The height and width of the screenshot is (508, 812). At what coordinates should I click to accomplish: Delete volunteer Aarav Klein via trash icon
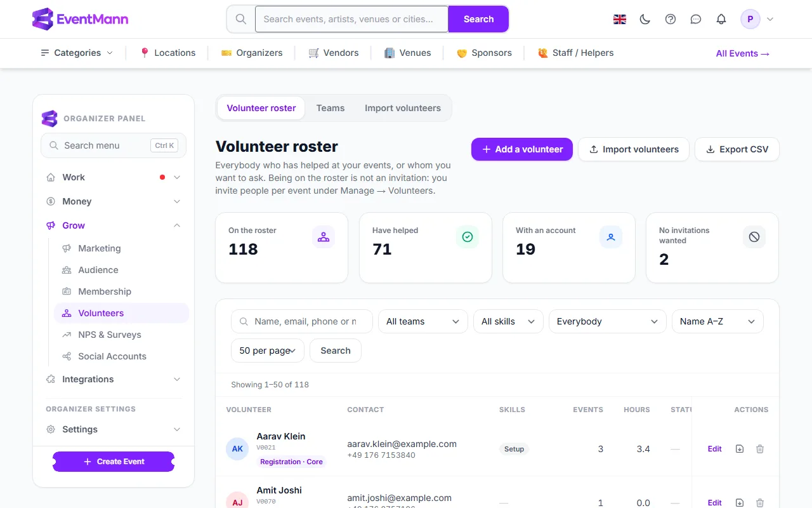coord(760,449)
